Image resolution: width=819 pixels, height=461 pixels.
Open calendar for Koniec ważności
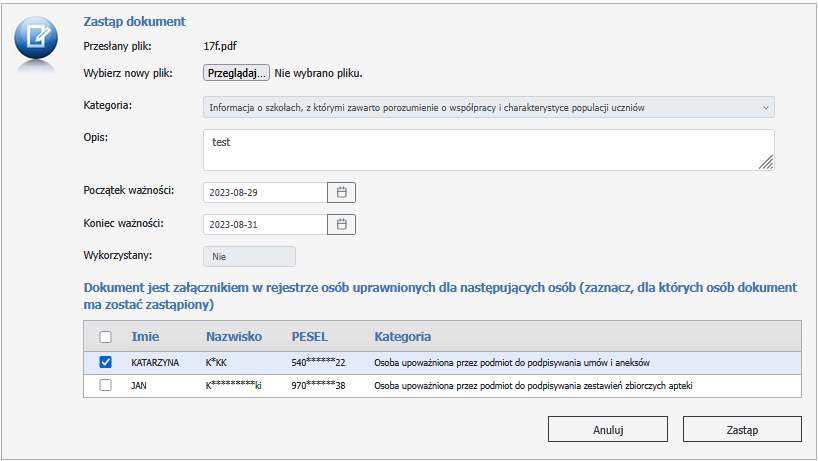[x=341, y=224]
